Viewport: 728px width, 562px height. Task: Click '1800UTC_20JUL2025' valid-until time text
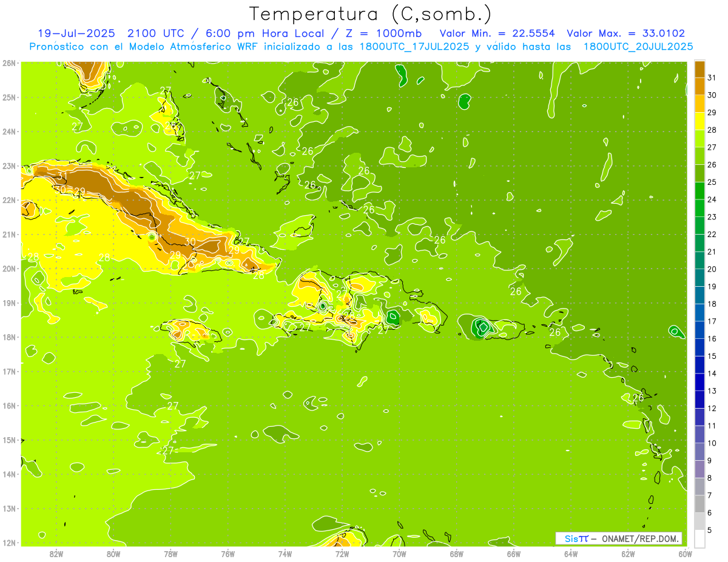point(638,47)
